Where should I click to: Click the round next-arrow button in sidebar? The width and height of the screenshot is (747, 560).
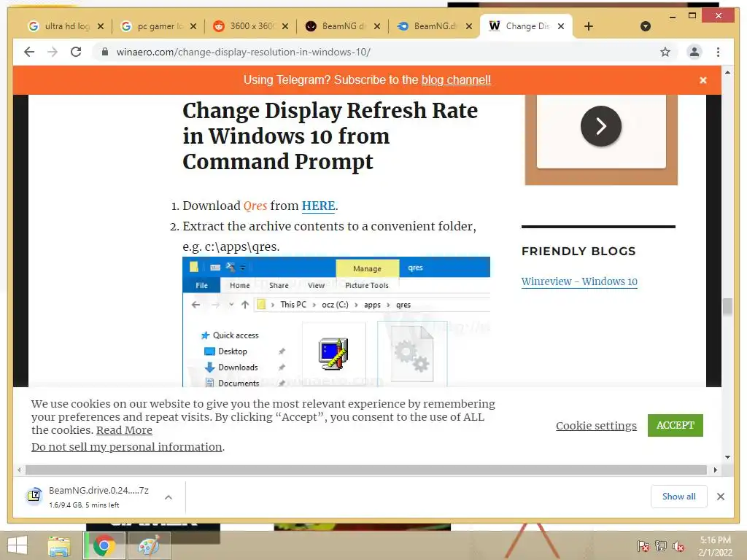(601, 126)
